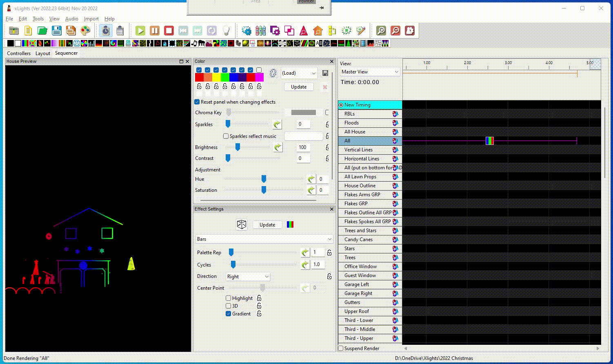Switch to the Layout tab
The image size is (613, 364).
tap(42, 53)
